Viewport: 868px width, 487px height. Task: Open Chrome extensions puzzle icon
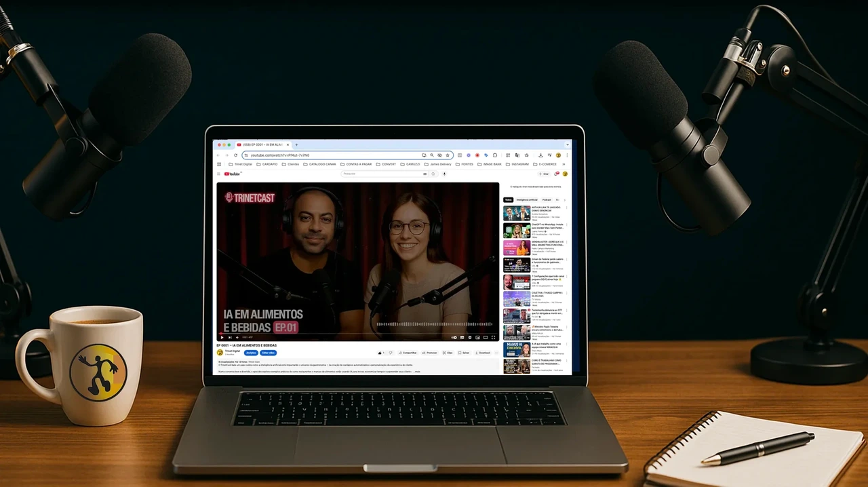pyautogui.click(x=495, y=155)
